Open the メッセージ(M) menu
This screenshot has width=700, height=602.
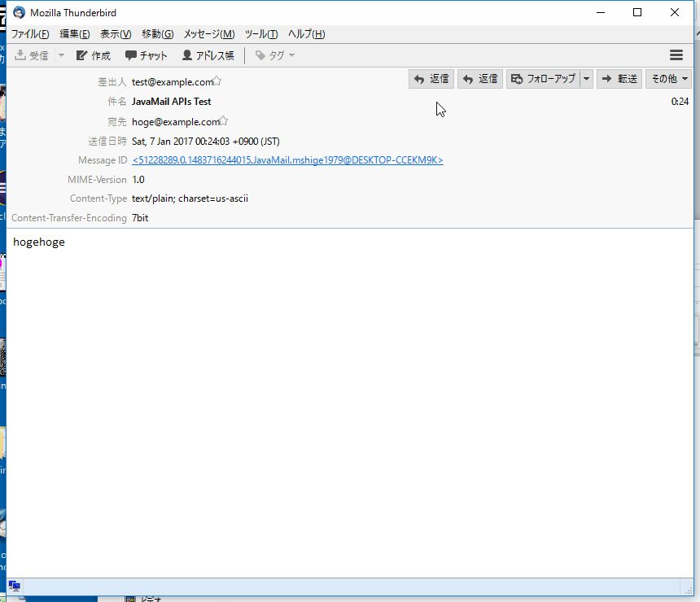209,34
